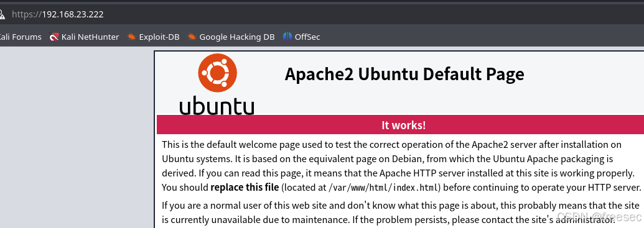This screenshot has width=644, height=228.
Task: Click the OffSec bookmark icon
Action: pyautogui.click(x=287, y=37)
